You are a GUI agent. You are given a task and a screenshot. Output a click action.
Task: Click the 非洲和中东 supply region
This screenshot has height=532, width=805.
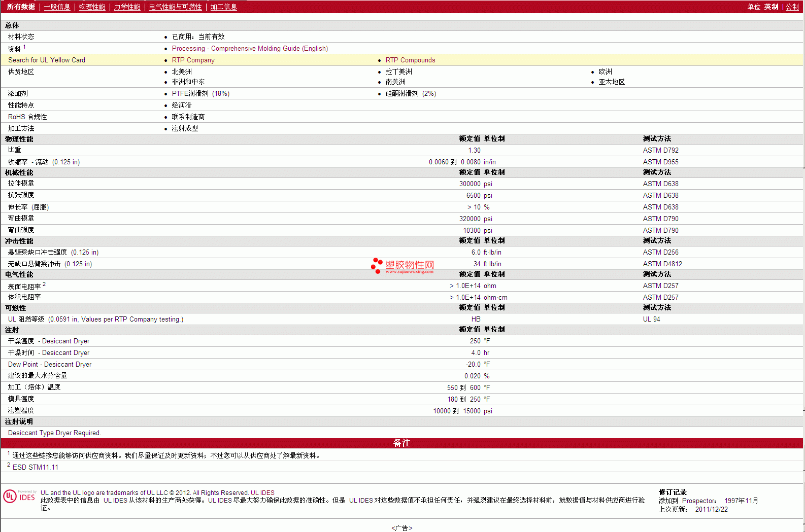188,82
